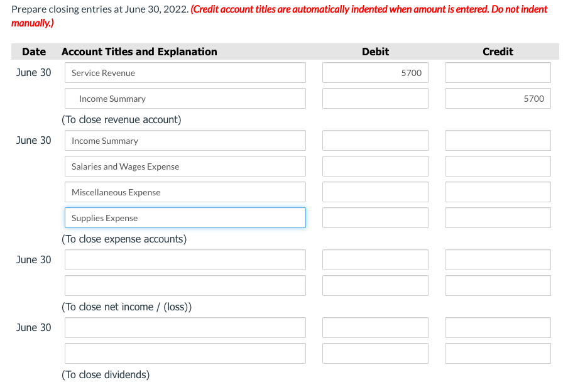Select the Salaries and Wages Expense field
Image resolution: width=568 pixels, height=392 pixels.
click(x=185, y=166)
